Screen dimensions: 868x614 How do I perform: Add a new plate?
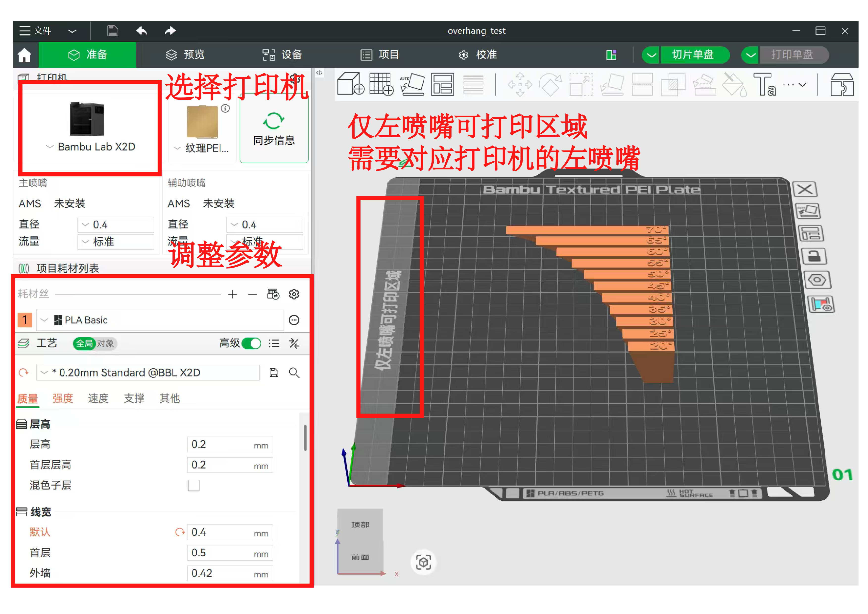point(381,84)
